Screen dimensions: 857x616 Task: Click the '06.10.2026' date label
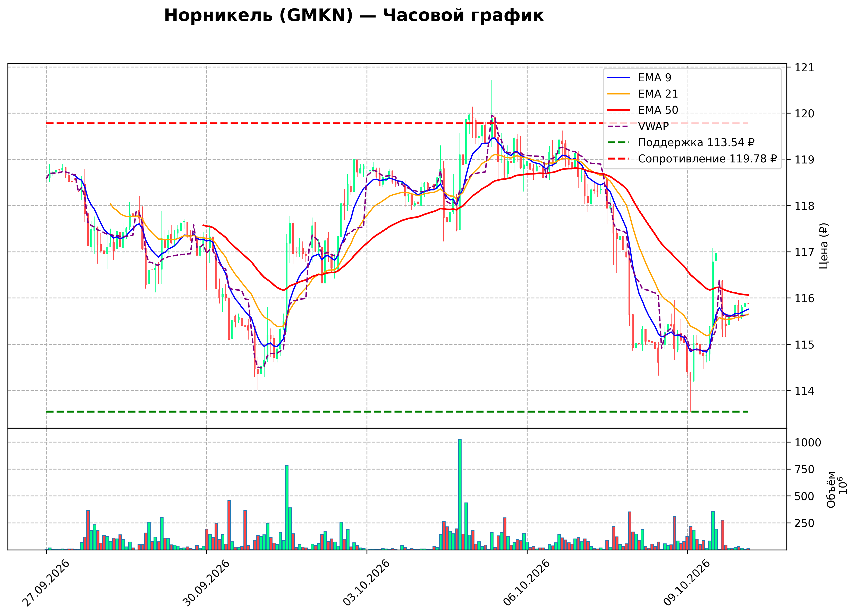coord(527,583)
